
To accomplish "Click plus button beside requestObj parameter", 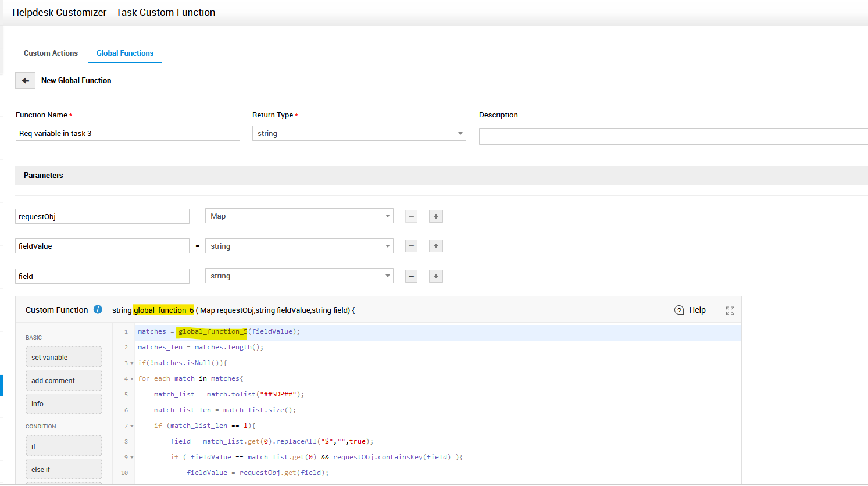I will 435,216.
